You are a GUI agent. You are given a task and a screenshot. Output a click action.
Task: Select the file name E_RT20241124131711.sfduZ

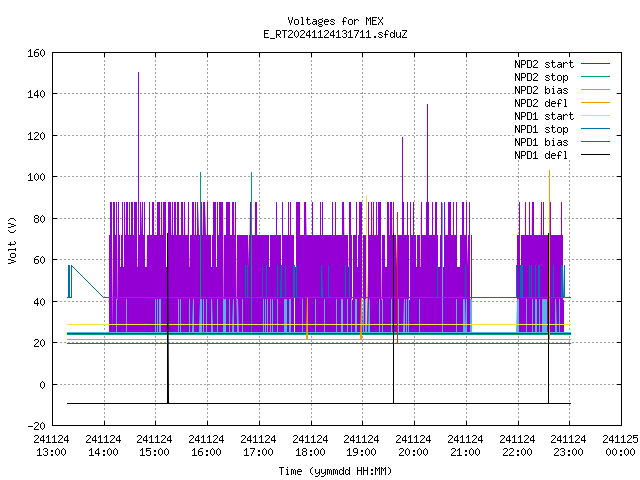(335, 34)
